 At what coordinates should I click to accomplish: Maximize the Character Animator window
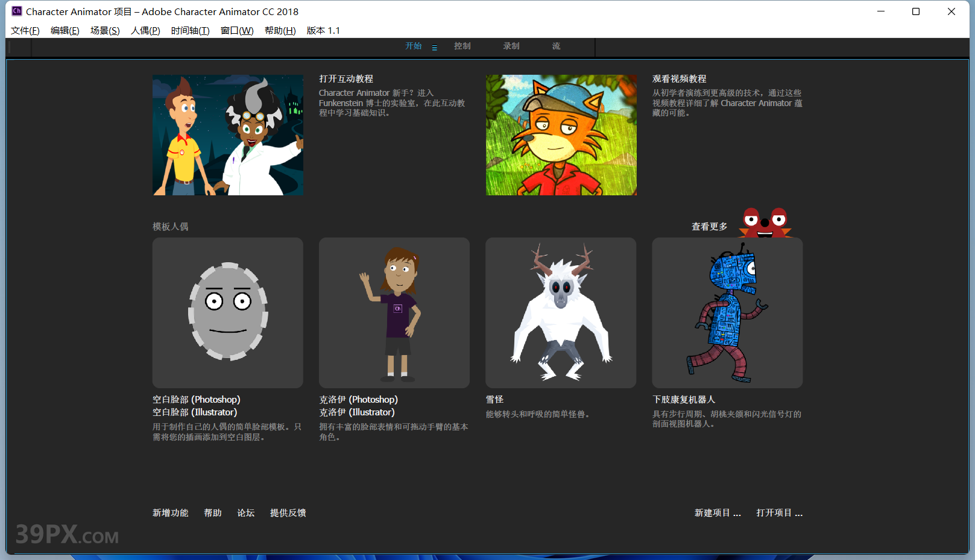tap(916, 11)
